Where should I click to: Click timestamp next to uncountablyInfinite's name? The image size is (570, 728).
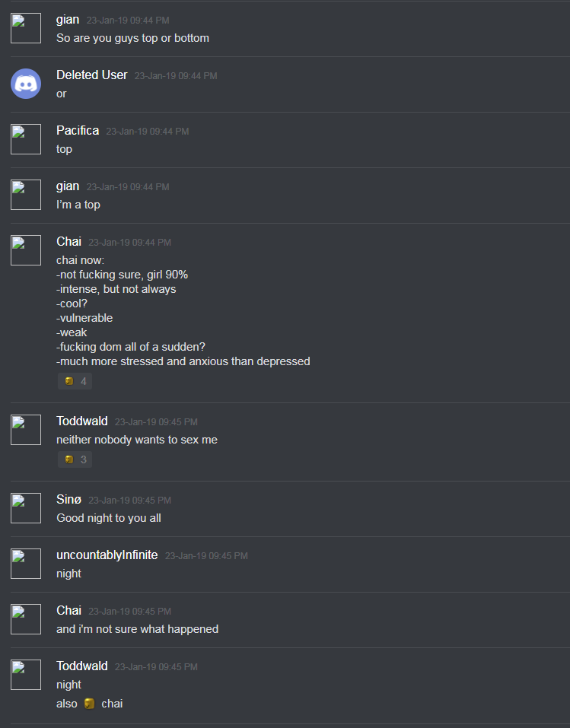pos(206,556)
